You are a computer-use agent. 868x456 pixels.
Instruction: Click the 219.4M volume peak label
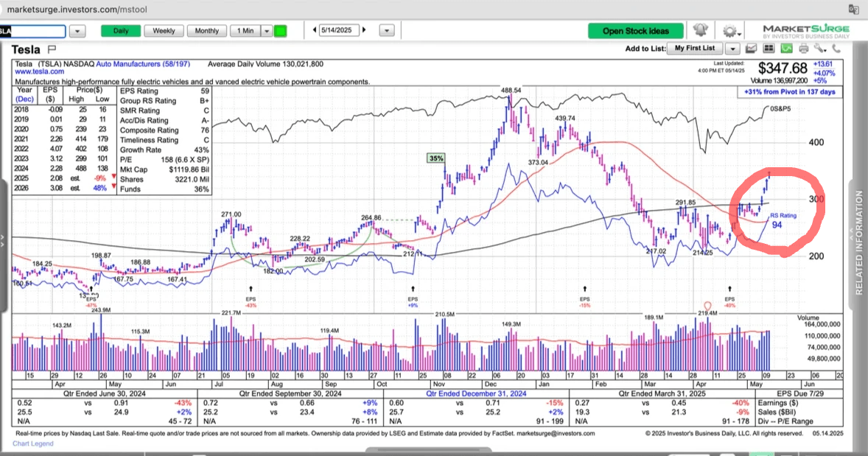(x=707, y=312)
